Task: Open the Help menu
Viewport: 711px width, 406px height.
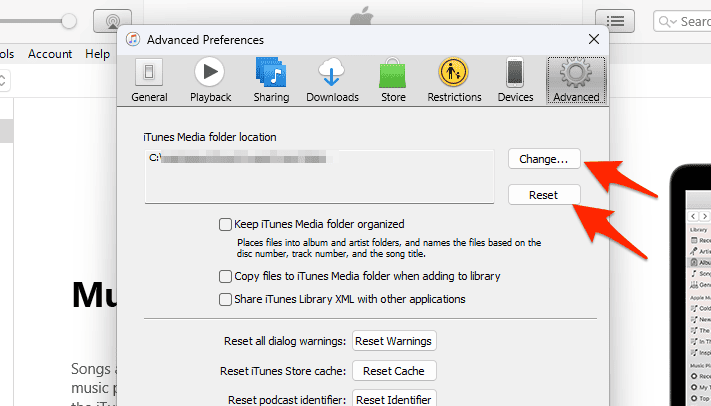Action: [x=98, y=54]
